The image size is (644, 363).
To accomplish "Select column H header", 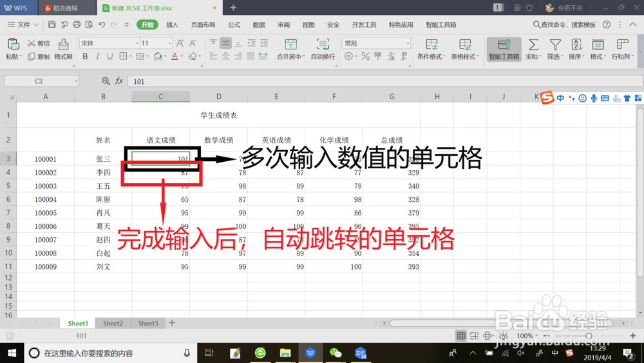I will coord(437,97).
